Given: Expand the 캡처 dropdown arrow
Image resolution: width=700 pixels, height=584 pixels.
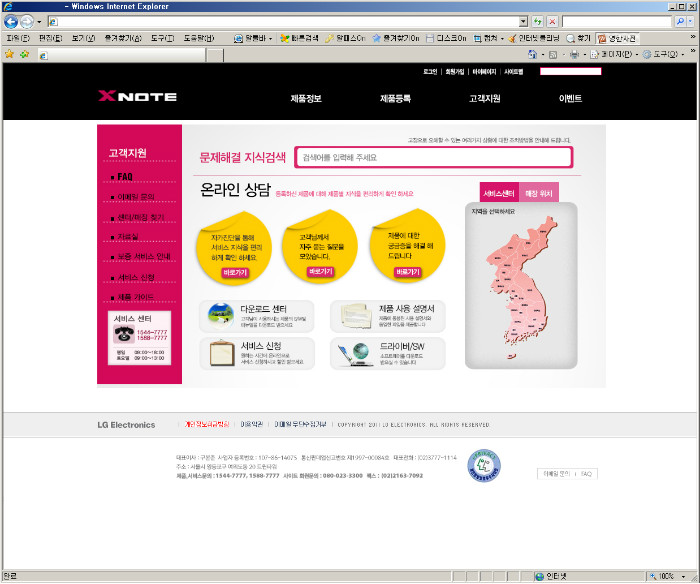Looking at the screenshot, I should [x=502, y=39].
